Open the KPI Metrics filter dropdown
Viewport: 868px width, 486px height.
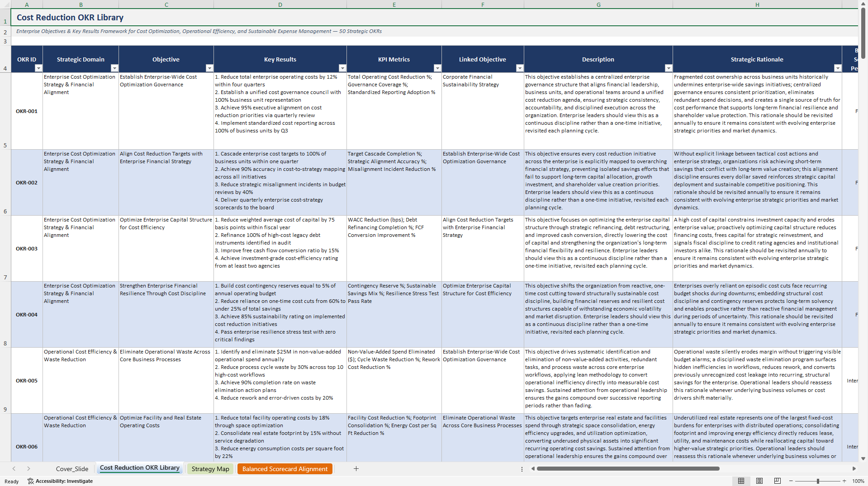437,68
